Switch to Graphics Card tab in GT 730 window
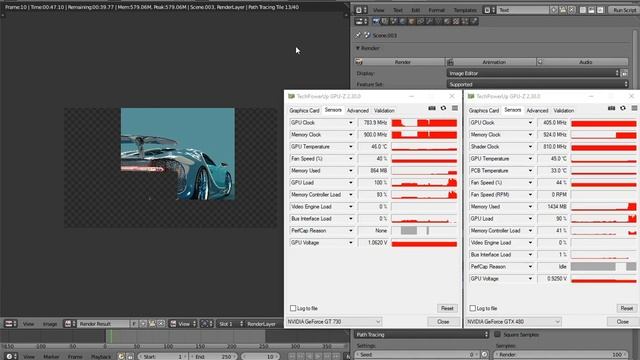This screenshot has height=360, width=640. [304, 111]
